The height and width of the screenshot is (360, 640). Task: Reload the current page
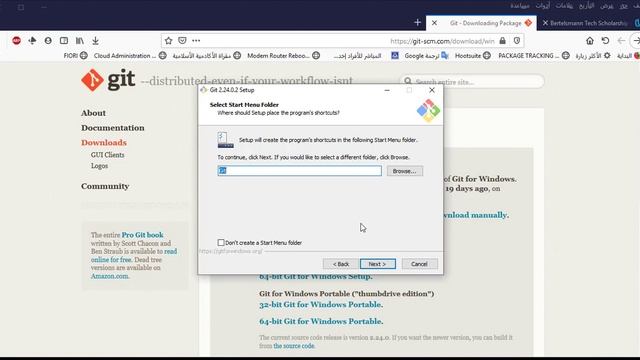point(605,40)
